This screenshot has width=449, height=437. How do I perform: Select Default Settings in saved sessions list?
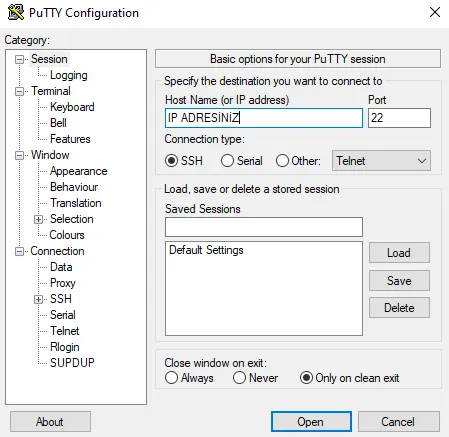pyautogui.click(x=206, y=250)
